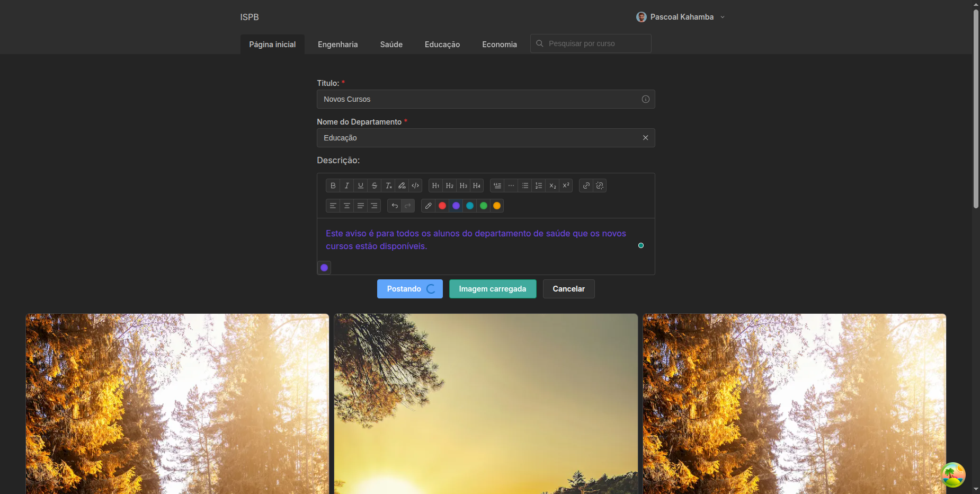980x494 pixels.
Task: Toggle underline formatting
Action: pos(361,186)
